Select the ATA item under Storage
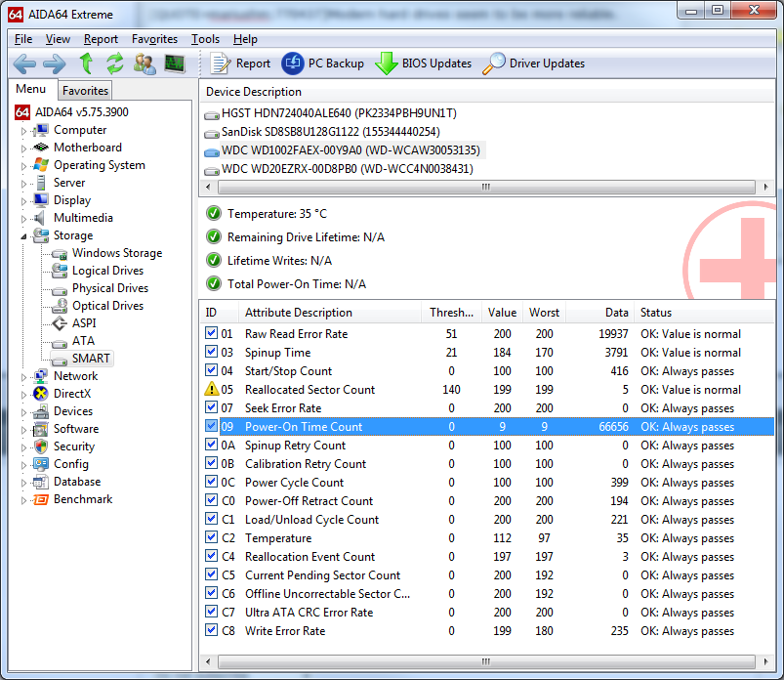 click(x=83, y=341)
